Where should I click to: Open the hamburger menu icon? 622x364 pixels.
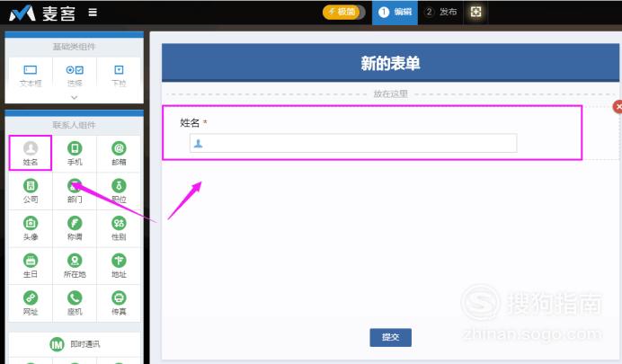pos(93,13)
